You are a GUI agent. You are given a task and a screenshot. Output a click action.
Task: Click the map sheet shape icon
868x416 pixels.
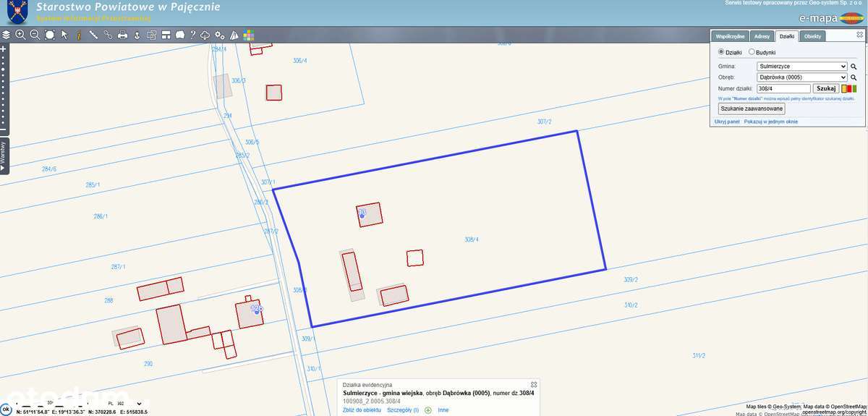(180, 35)
